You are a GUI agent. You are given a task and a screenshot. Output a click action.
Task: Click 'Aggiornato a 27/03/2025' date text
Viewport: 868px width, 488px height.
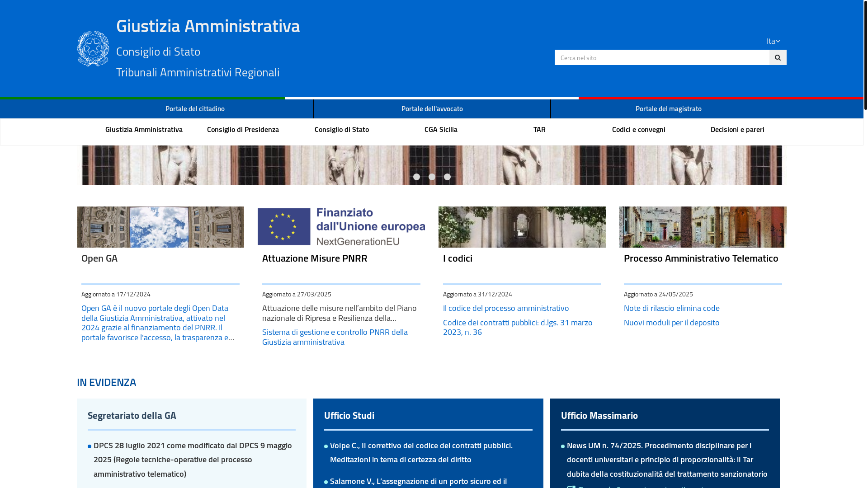coord(297,294)
